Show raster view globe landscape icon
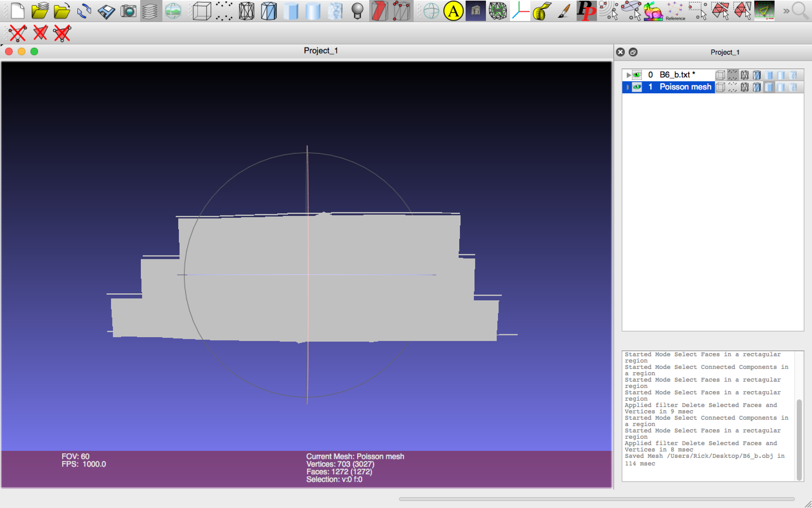 [173, 11]
